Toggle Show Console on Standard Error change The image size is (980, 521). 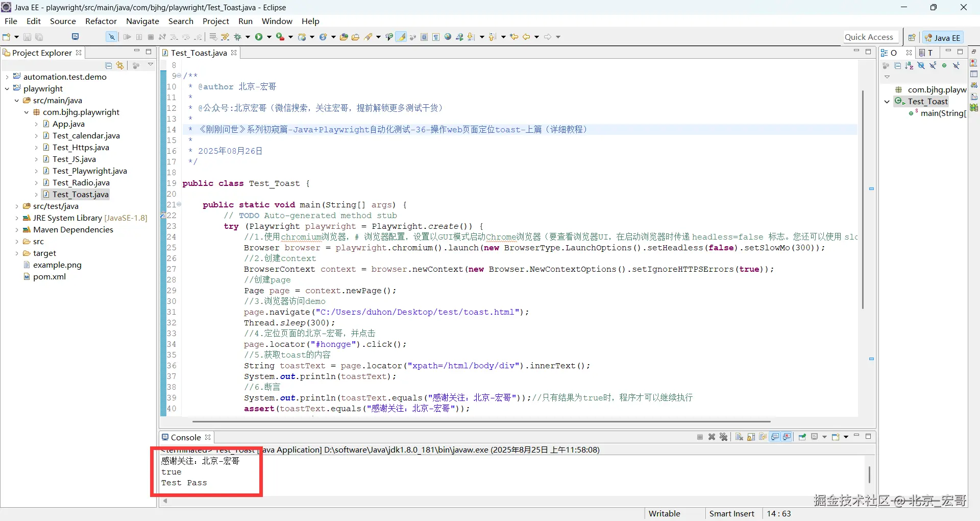click(x=787, y=437)
